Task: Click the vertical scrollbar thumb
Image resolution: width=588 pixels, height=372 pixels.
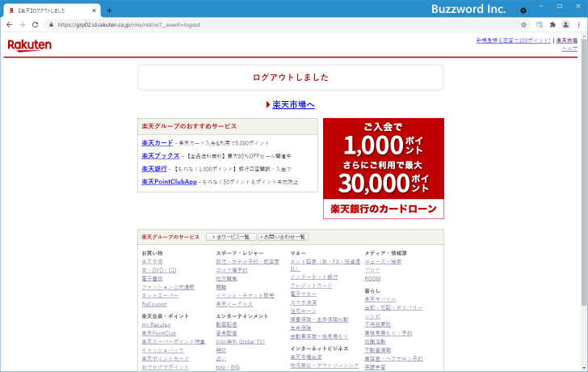Action: 584,171
